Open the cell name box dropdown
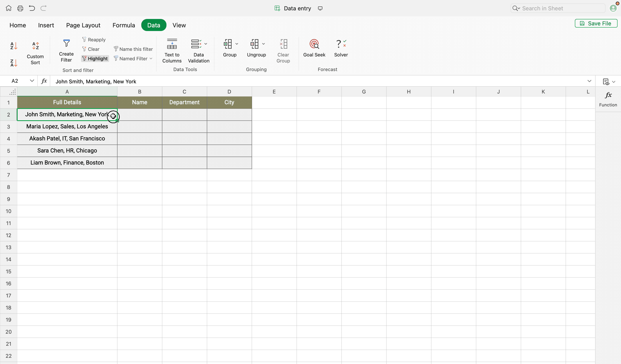Screen dimensions: 621x364 pos(32,81)
